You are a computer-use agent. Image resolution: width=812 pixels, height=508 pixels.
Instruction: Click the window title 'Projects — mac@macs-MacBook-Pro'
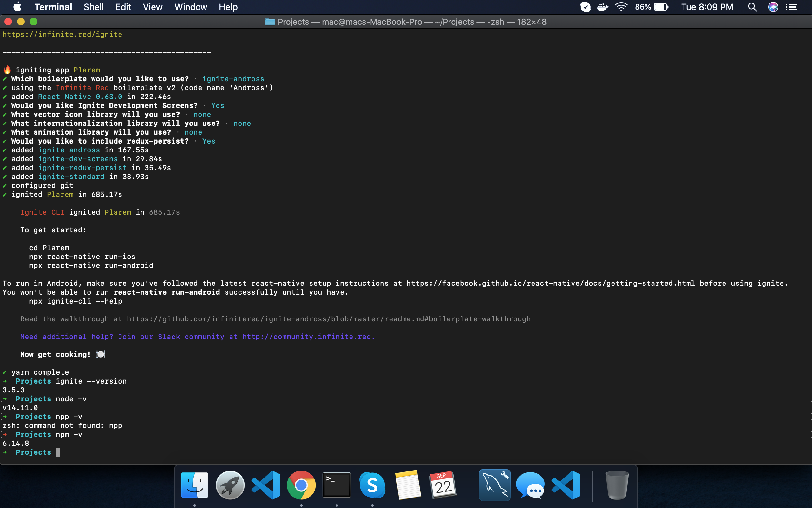click(350, 22)
